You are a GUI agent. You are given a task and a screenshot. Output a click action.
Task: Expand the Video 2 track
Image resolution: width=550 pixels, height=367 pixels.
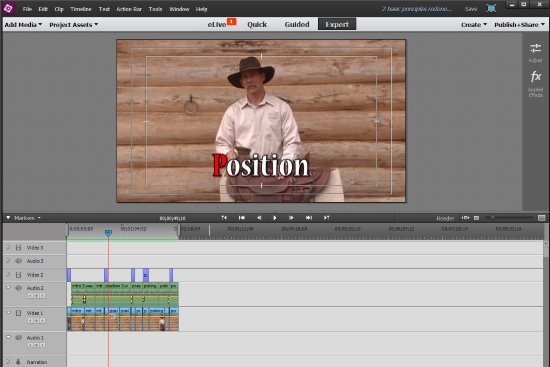8,274
